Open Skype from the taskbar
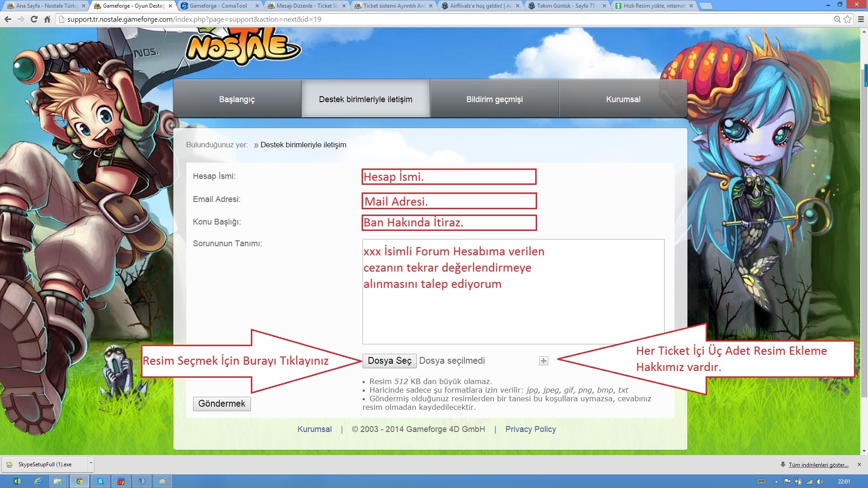The image size is (868, 488). coord(100,481)
